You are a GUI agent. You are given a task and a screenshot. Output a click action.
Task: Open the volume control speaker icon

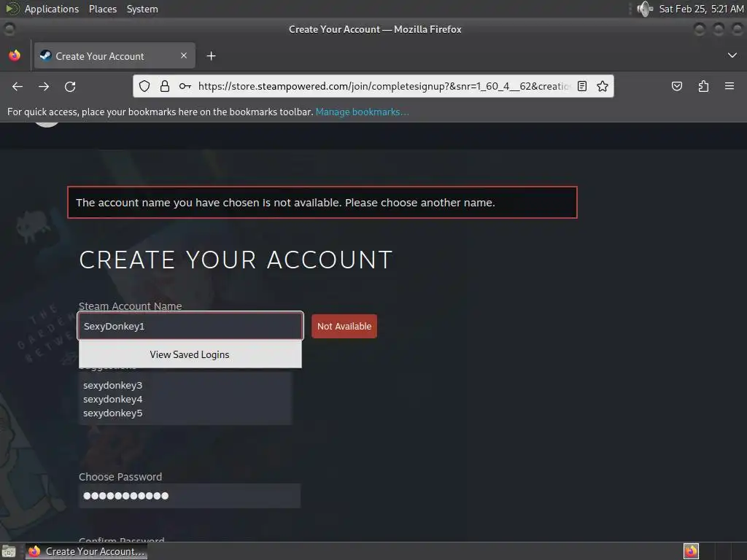tap(644, 9)
